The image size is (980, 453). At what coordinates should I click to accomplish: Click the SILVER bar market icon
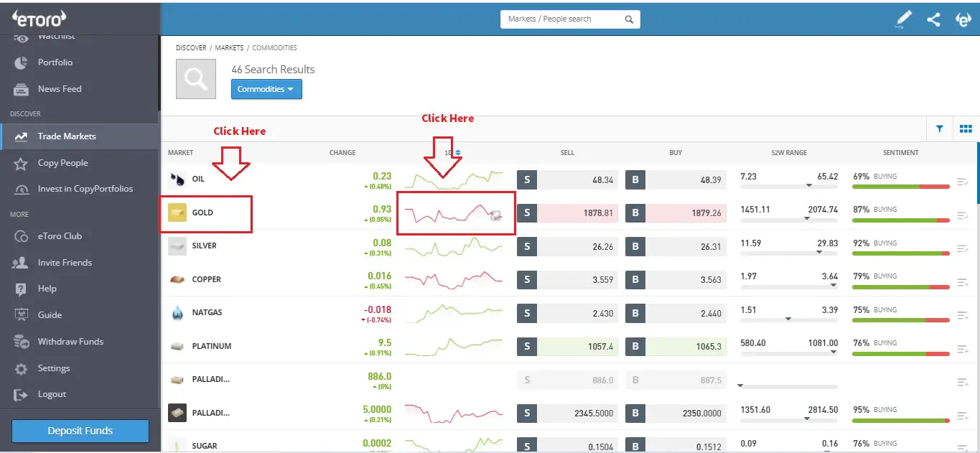(x=177, y=246)
